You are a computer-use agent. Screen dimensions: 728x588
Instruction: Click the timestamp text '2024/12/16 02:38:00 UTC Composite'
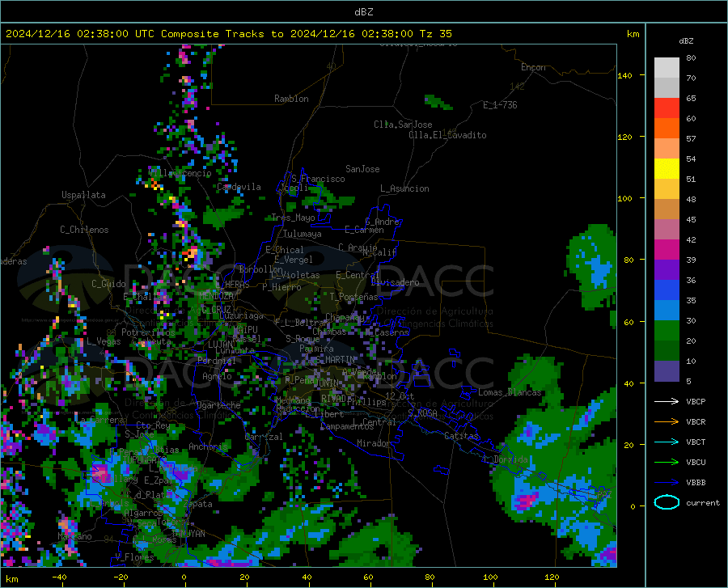tap(112, 34)
